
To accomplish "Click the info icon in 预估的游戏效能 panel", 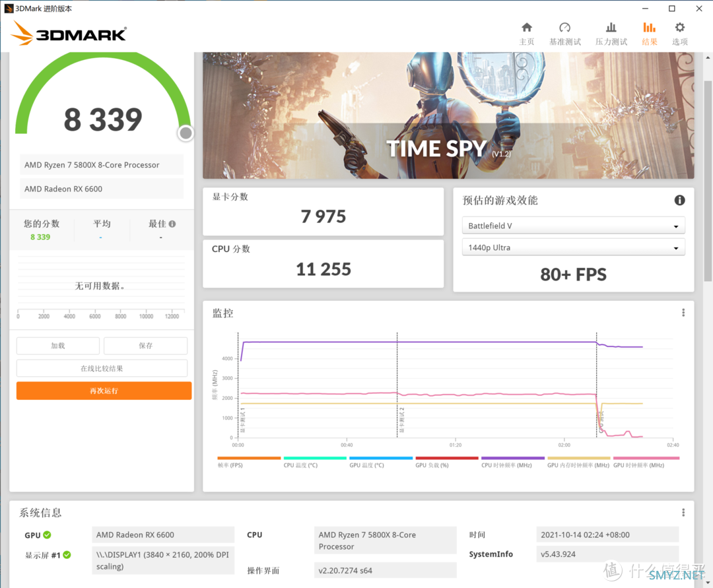I will [x=679, y=201].
